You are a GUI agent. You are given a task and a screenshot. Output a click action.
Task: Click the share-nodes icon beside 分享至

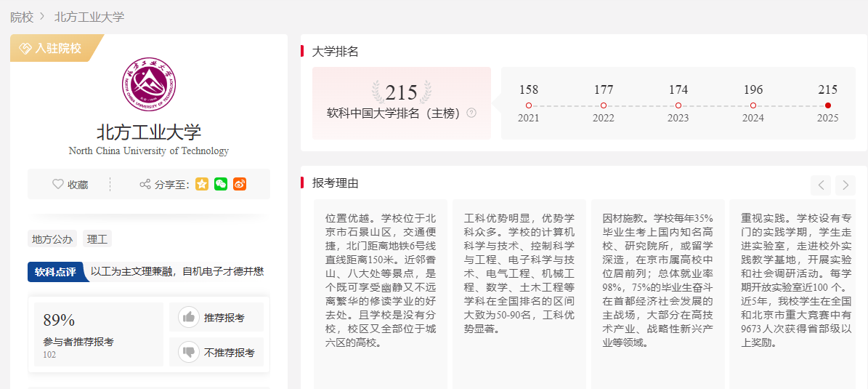[145, 184]
